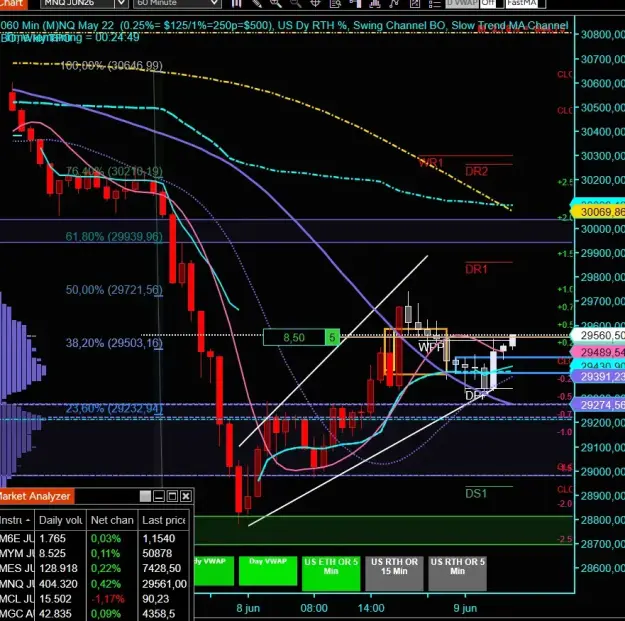Click the gray square icon in Market Analyzer title bar
Screen dimensions: 625x621
click(145, 496)
